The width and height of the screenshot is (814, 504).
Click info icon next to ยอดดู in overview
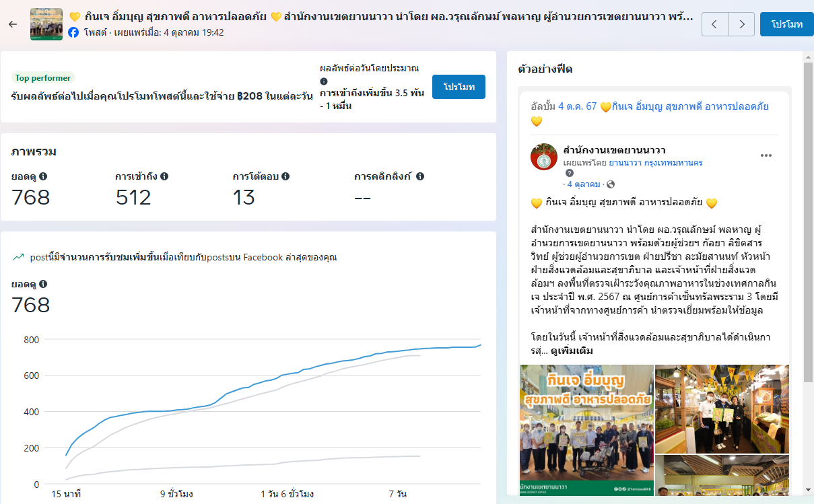tap(43, 176)
